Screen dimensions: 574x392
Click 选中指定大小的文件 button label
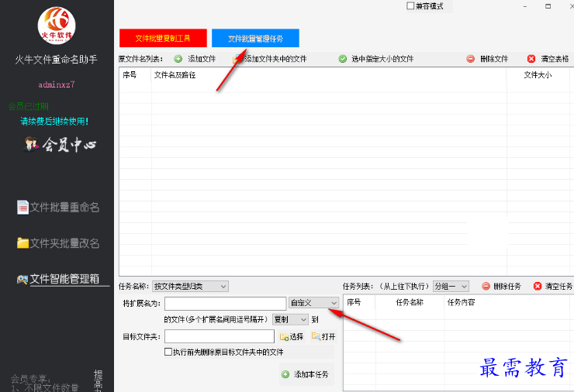[382, 59]
